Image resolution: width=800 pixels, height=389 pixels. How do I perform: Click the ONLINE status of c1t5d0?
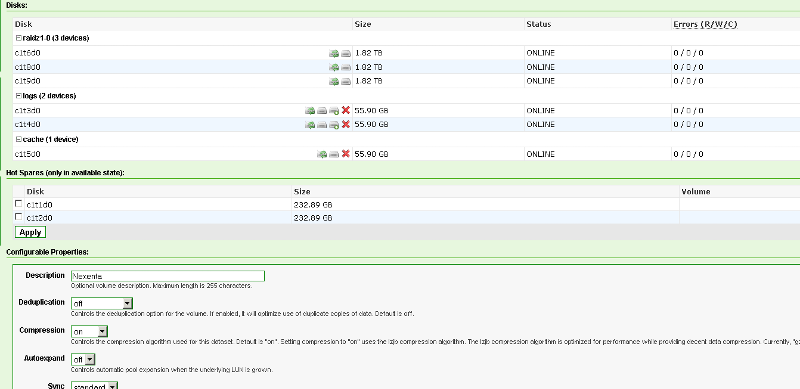coord(540,154)
